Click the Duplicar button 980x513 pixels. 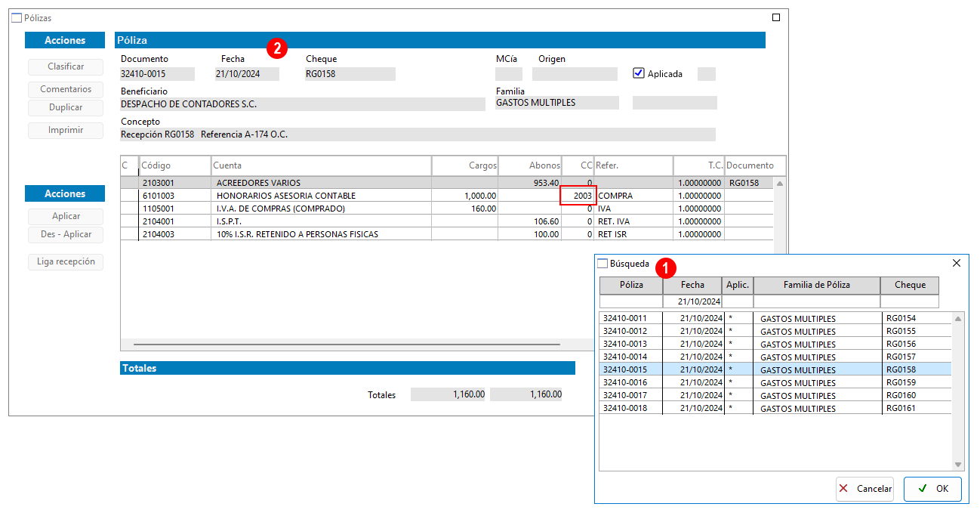66,107
